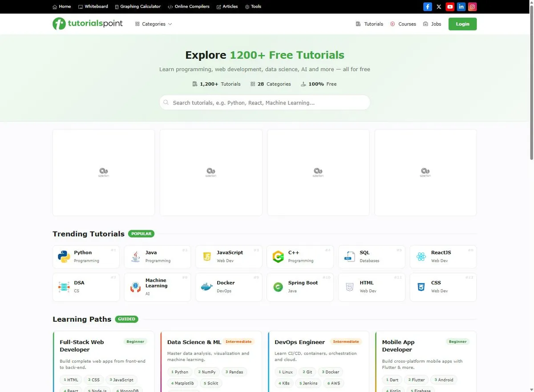Click the GUIDED badge
534x392 pixels.
tap(127, 319)
